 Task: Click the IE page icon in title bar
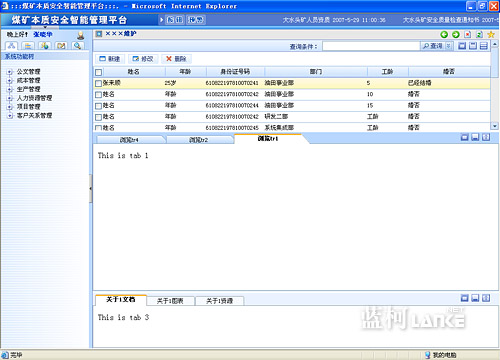click(5, 6)
